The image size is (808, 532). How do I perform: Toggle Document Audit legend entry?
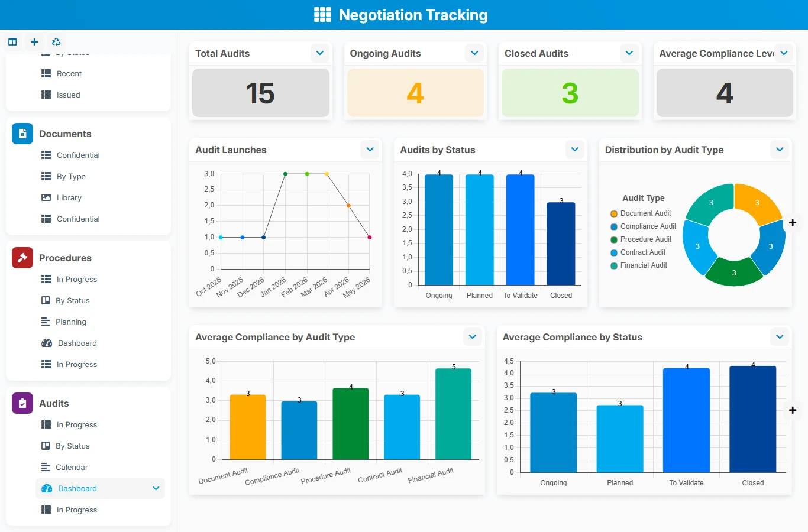pos(641,213)
